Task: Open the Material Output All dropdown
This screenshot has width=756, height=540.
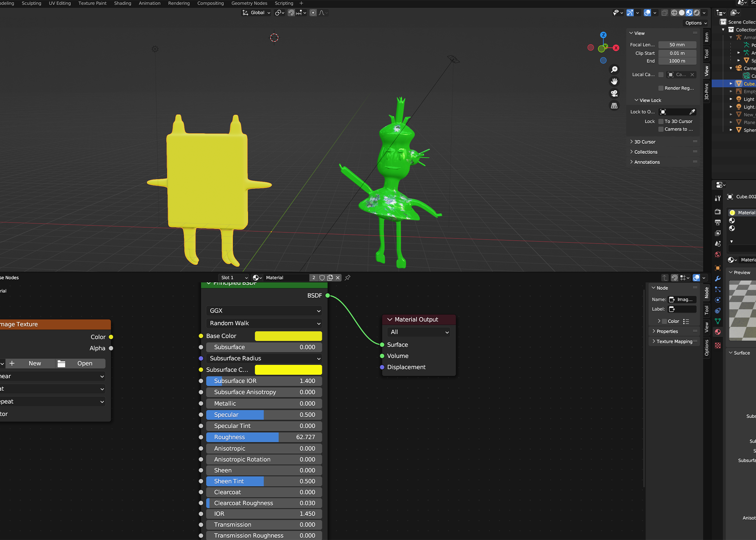Action: pyautogui.click(x=419, y=332)
